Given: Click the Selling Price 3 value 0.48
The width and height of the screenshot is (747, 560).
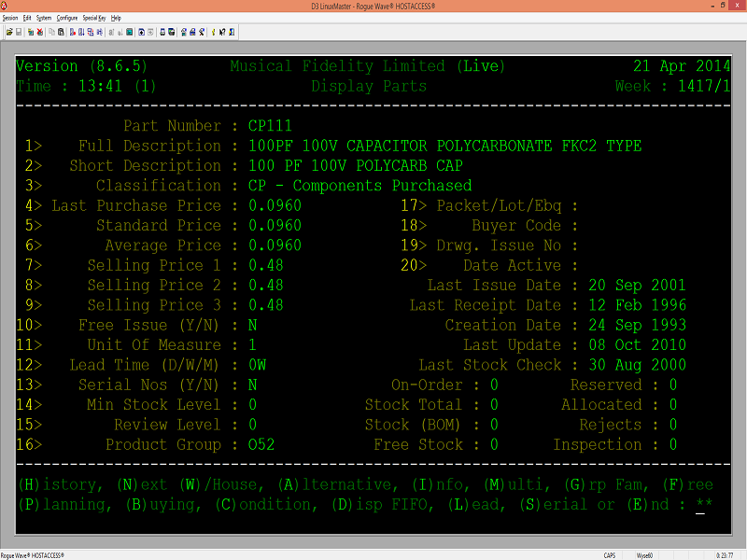Looking at the screenshot, I should (266, 305).
